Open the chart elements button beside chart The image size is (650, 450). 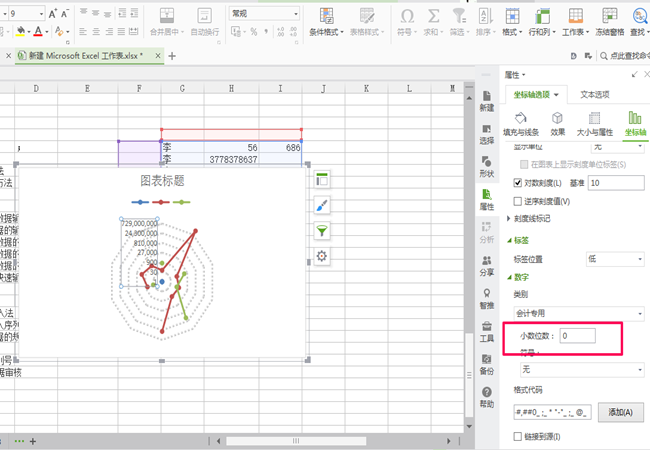pyautogui.click(x=322, y=179)
